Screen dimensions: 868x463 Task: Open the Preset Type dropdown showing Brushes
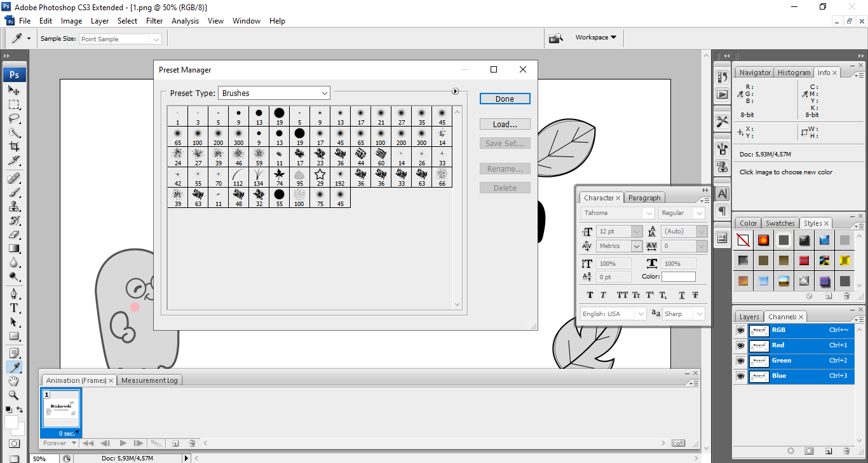coord(274,93)
